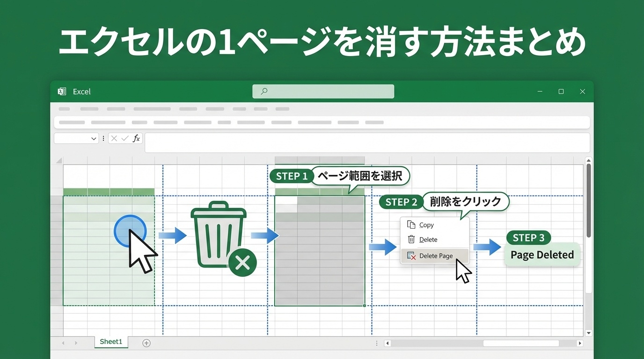Open the insert function fx icon
The image size is (644, 359).
(x=136, y=138)
